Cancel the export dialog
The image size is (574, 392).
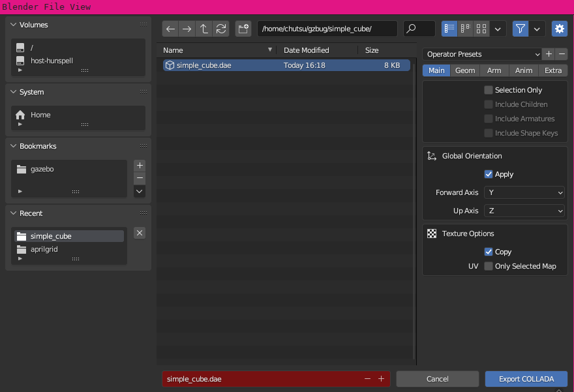coord(437,379)
